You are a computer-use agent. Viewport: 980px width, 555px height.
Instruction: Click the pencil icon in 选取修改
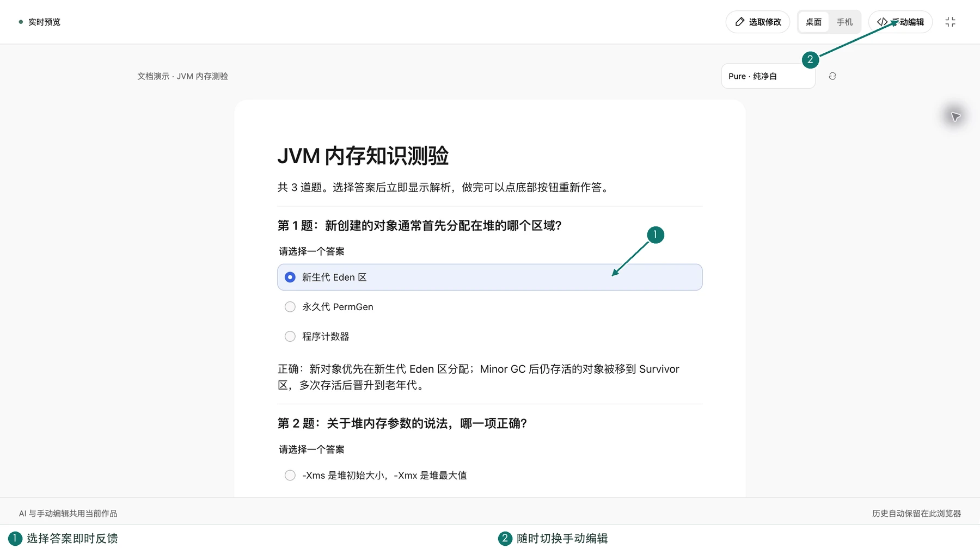[x=739, y=22]
